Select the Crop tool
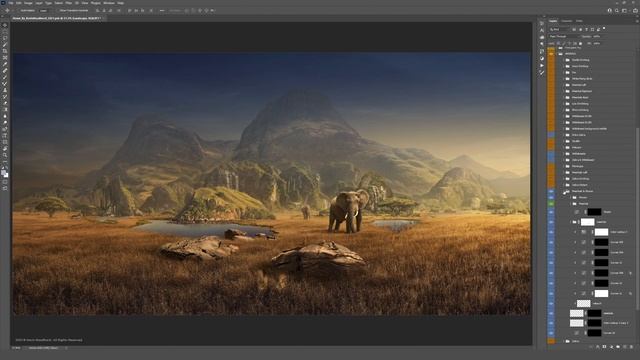This screenshot has width=640, height=360. pyautogui.click(x=5, y=51)
